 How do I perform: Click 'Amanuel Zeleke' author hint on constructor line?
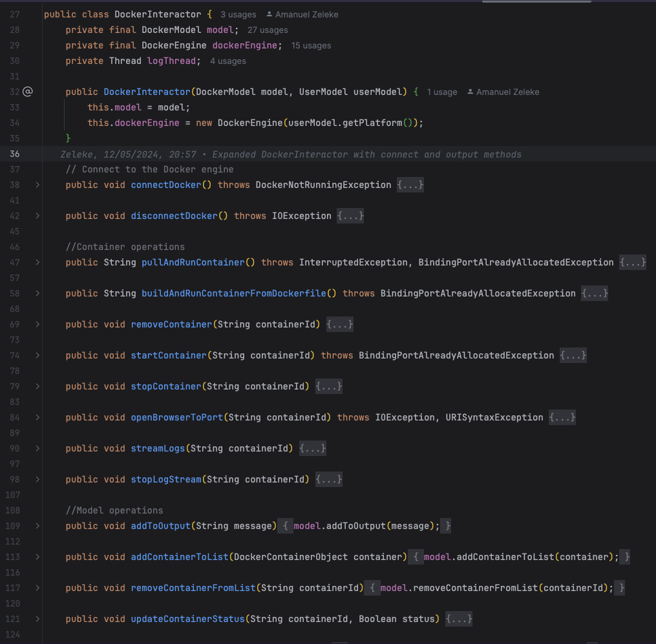[507, 92]
